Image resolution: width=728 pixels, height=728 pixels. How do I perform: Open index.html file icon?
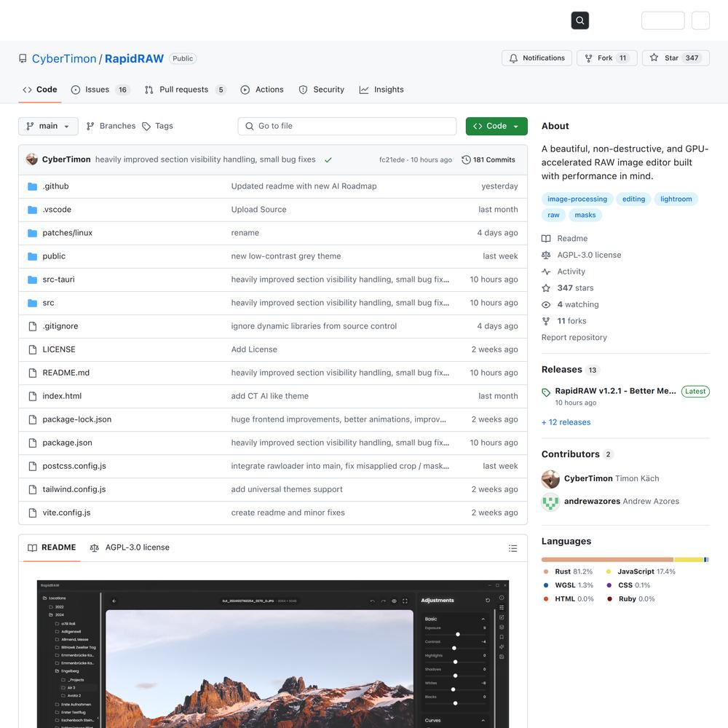click(33, 396)
